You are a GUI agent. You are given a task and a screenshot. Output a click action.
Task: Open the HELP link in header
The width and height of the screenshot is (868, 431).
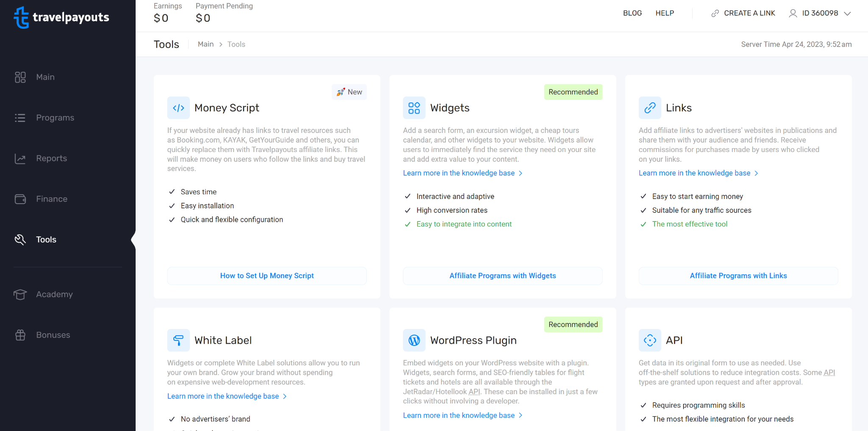pyautogui.click(x=665, y=13)
